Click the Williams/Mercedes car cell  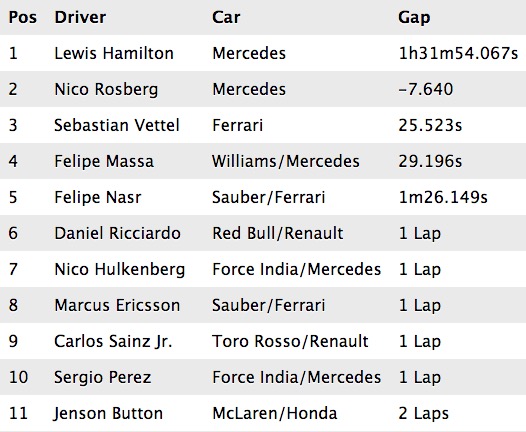point(286,162)
